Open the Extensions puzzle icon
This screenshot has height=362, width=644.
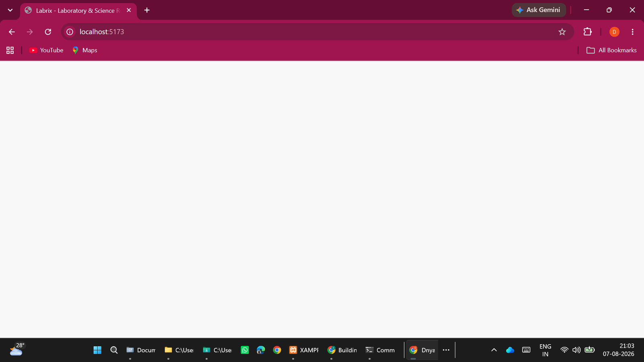pos(588,32)
